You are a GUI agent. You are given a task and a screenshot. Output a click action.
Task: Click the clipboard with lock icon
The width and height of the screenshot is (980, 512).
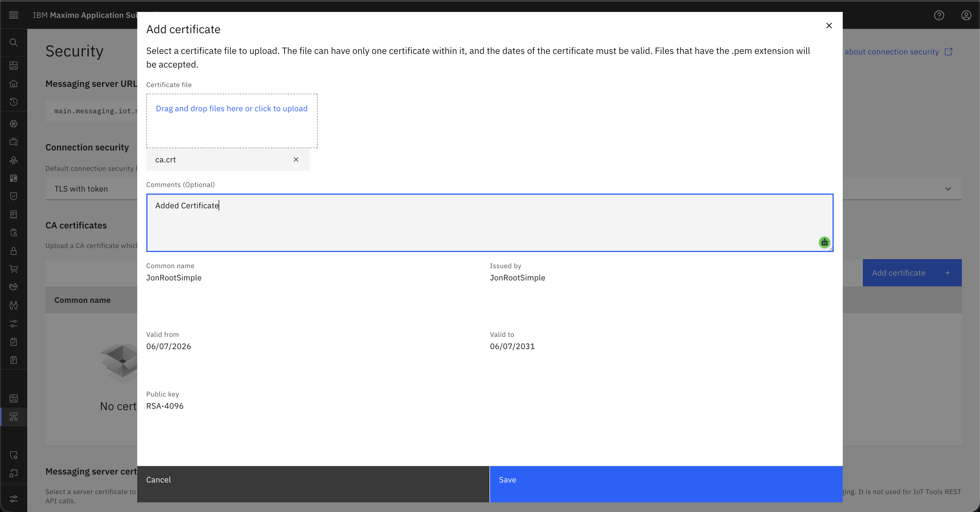click(x=14, y=233)
